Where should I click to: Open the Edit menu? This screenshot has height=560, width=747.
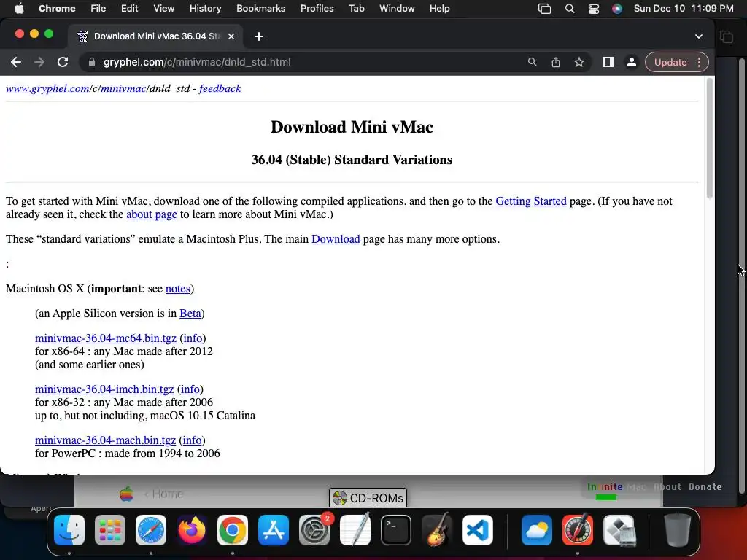coord(129,8)
